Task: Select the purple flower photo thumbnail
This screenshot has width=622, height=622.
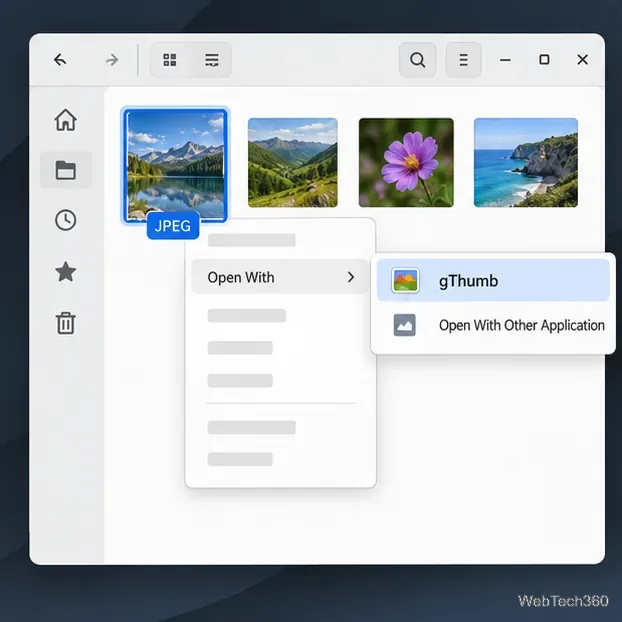Action: (x=406, y=163)
